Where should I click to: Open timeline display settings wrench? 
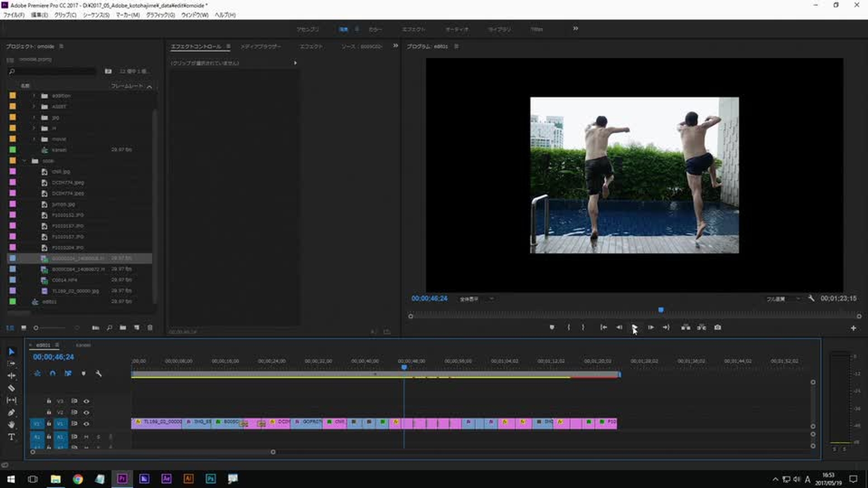pos(99,374)
